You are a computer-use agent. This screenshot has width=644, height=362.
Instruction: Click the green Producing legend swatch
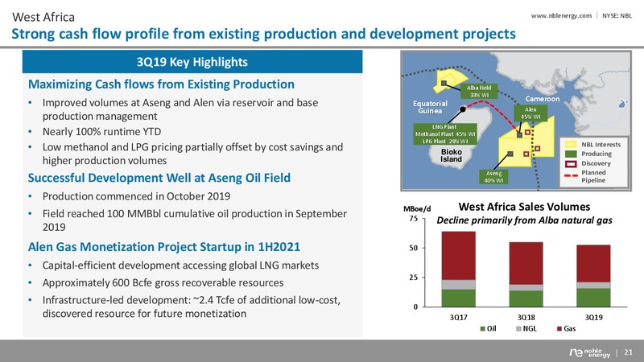(x=571, y=154)
